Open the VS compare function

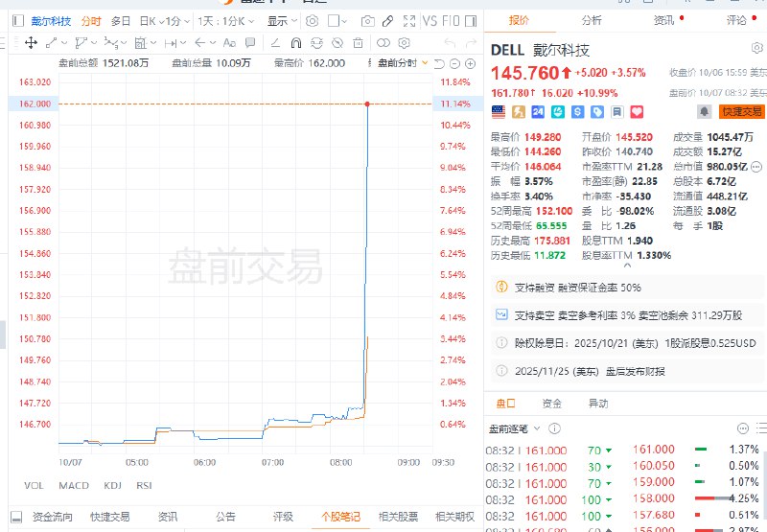(430, 21)
